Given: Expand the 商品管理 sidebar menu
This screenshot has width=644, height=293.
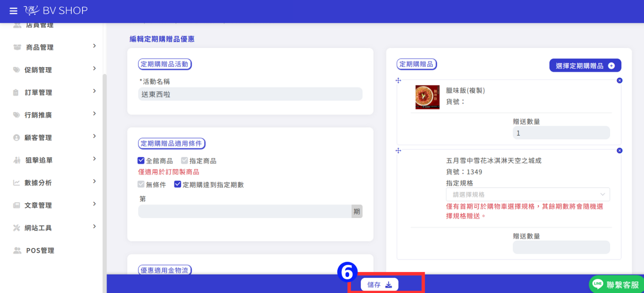Looking at the screenshot, I should pos(54,47).
